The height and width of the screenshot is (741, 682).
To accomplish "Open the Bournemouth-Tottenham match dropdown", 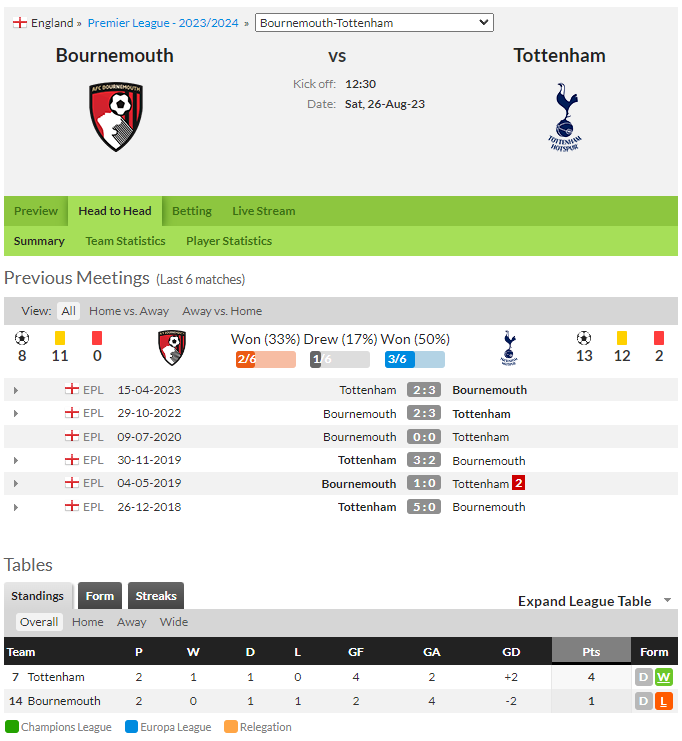I will [x=374, y=23].
